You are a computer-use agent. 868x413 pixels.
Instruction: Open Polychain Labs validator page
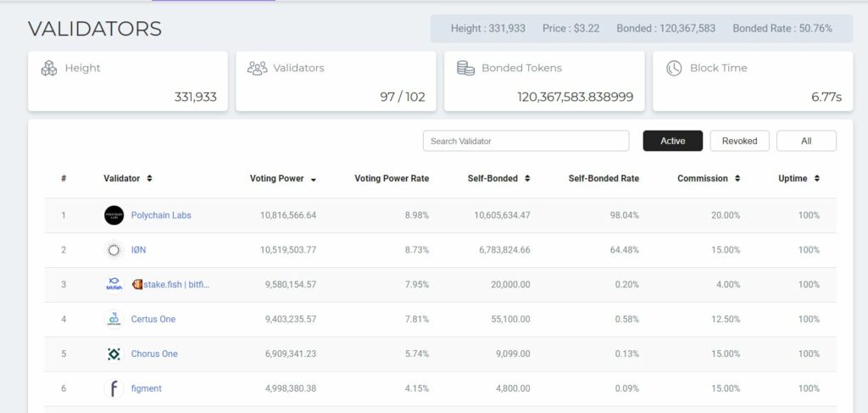[161, 215]
